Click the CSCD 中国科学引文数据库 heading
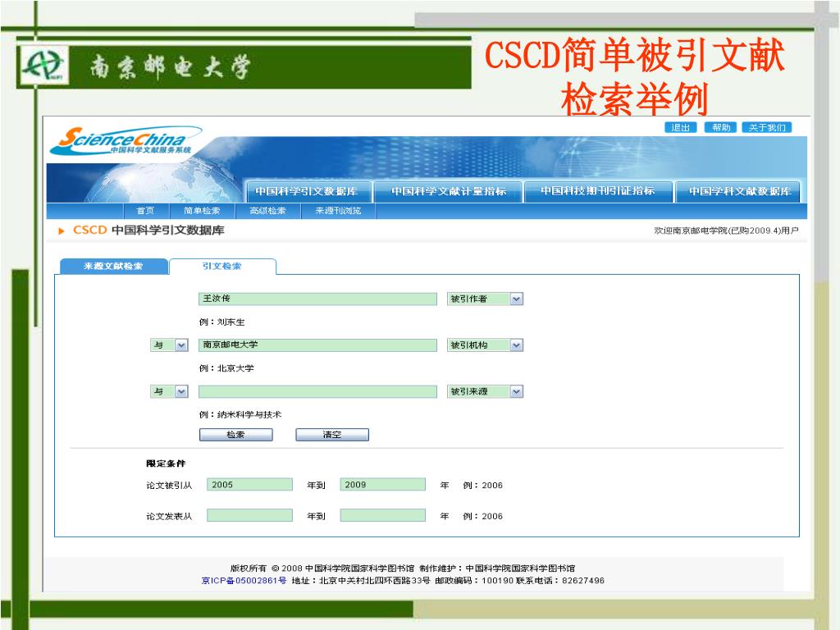The image size is (840, 630). click(148, 231)
